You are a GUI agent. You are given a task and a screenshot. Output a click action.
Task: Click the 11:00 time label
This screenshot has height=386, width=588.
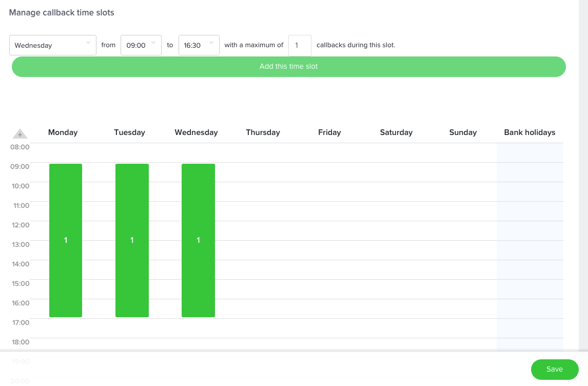coord(21,205)
